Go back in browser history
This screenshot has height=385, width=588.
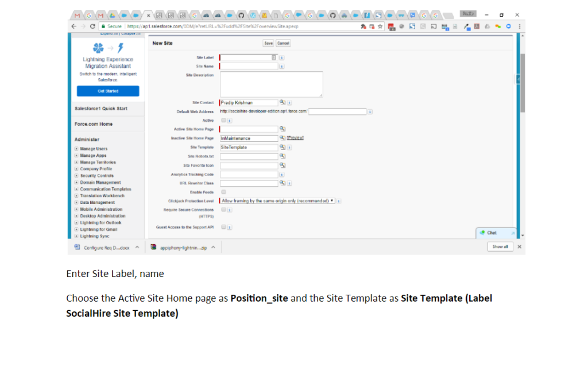click(74, 26)
